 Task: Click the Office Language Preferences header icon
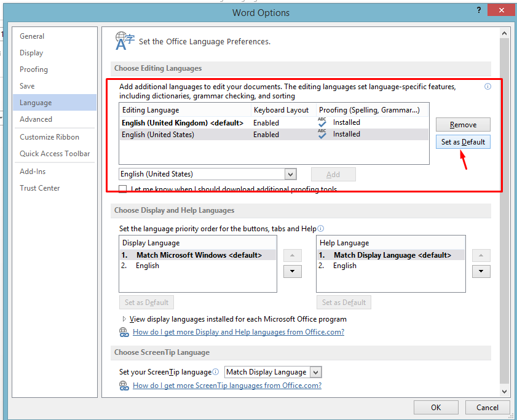point(125,41)
